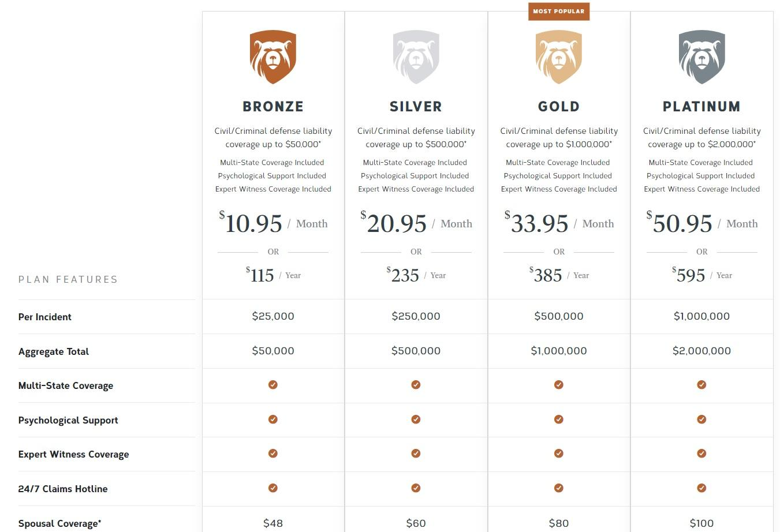Click Bronze Multi-State Coverage checkmark
This screenshot has width=780, height=532.
[x=273, y=385]
